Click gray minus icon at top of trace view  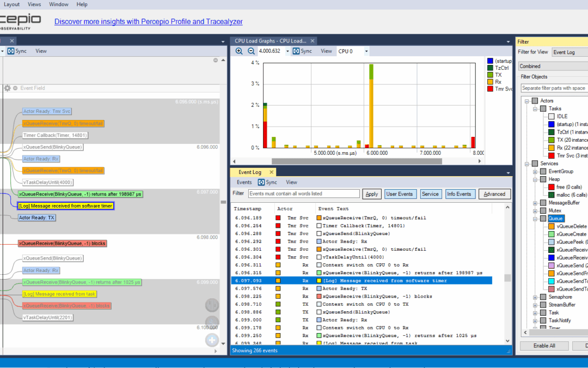pyautogui.click(x=216, y=60)
